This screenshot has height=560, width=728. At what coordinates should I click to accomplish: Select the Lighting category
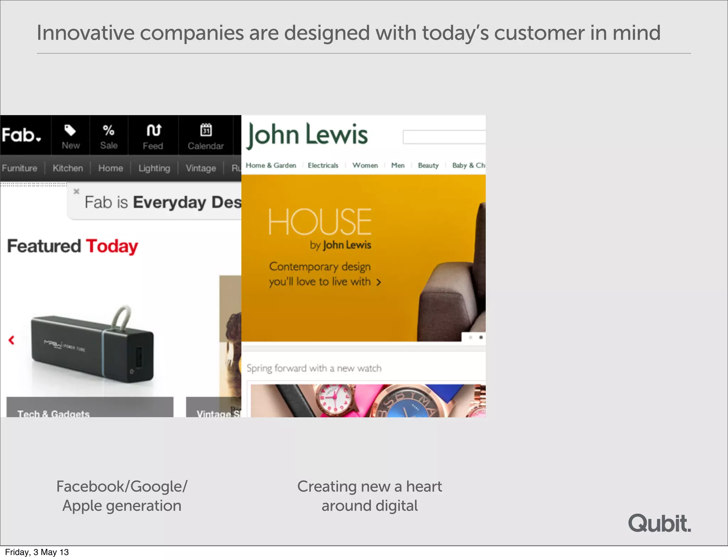click(154, 168)
